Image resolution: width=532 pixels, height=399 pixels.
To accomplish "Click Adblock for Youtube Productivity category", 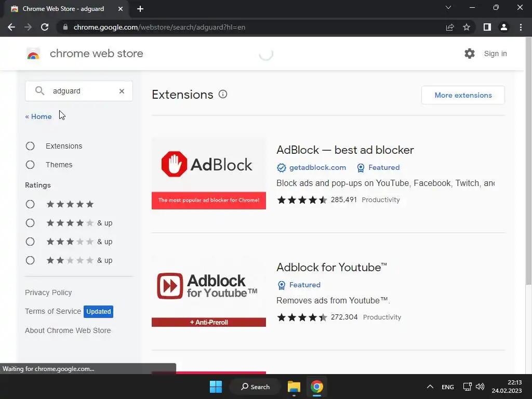I will tap(382, 317).
